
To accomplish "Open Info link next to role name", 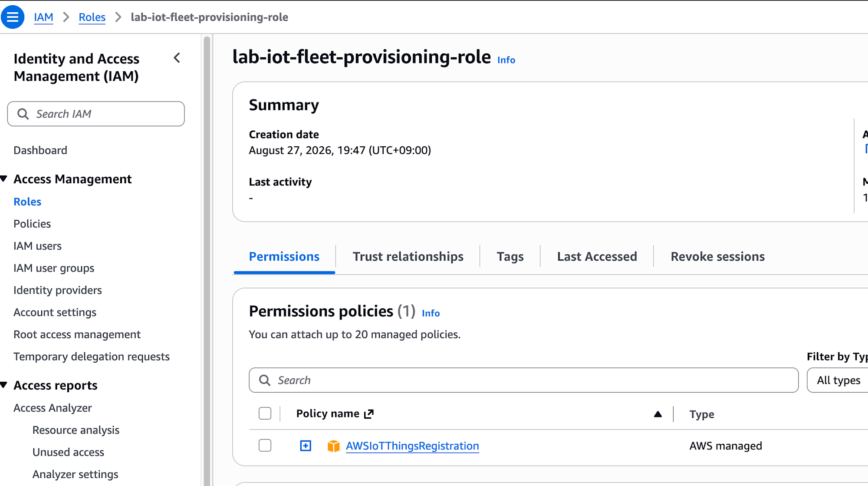I will click(506, 60).
